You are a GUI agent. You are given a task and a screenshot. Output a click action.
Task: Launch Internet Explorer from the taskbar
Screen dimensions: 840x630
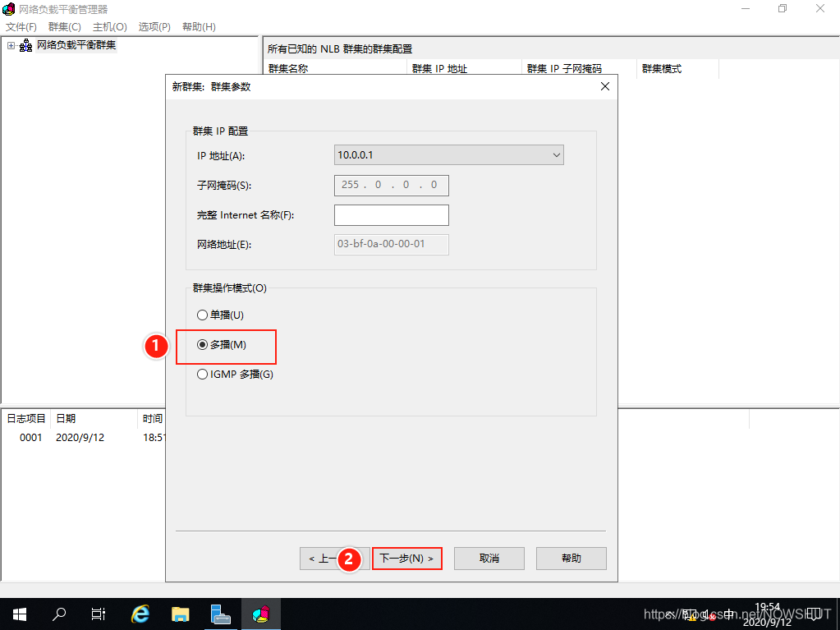pos(140,614)
